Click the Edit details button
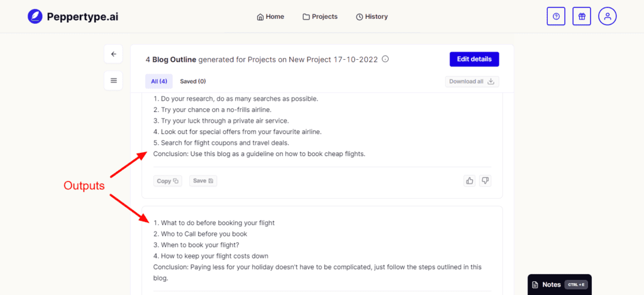The width and height of the screenshot is (644, 295). click(474, 59)
